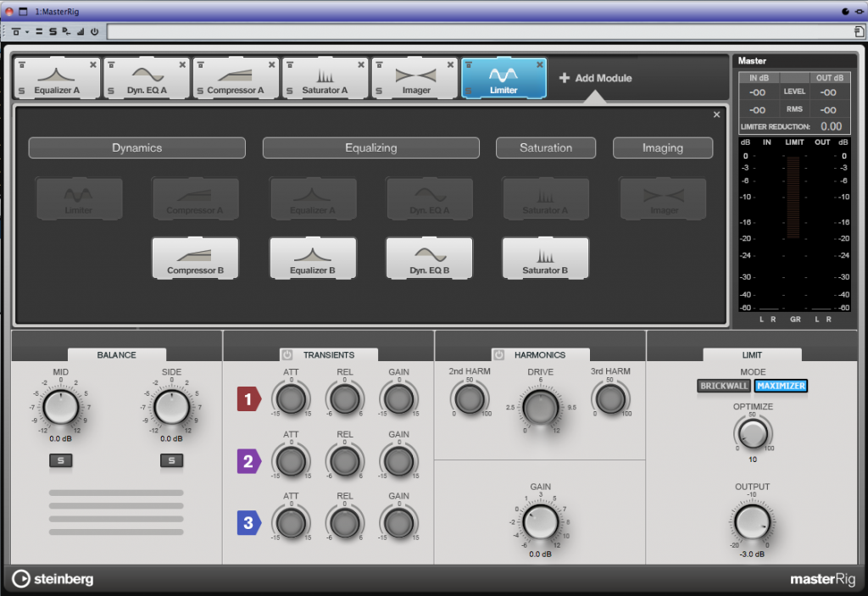868x596 pixels.
Task: Click the SIDE balance knob
Action: (171, 407)
